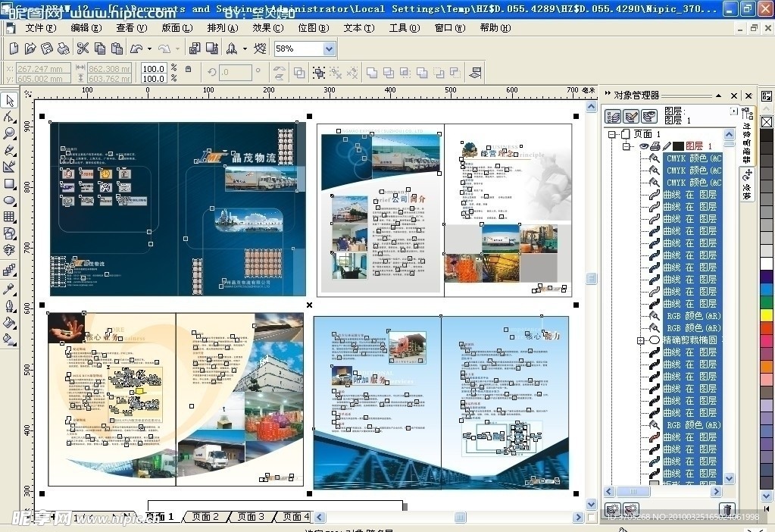Screen dimensions: 775x532
Task: Pick the white color swatch in palette
Action: tap(767, 264)
